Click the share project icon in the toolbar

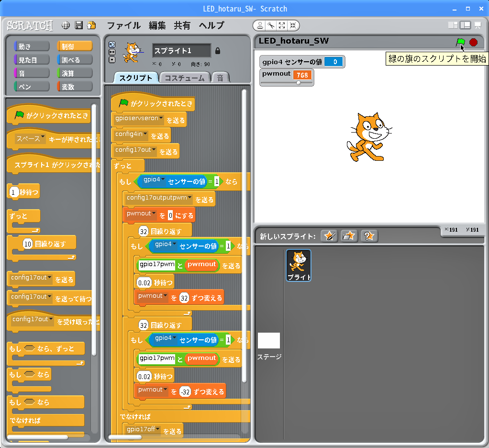click(91, 25)
